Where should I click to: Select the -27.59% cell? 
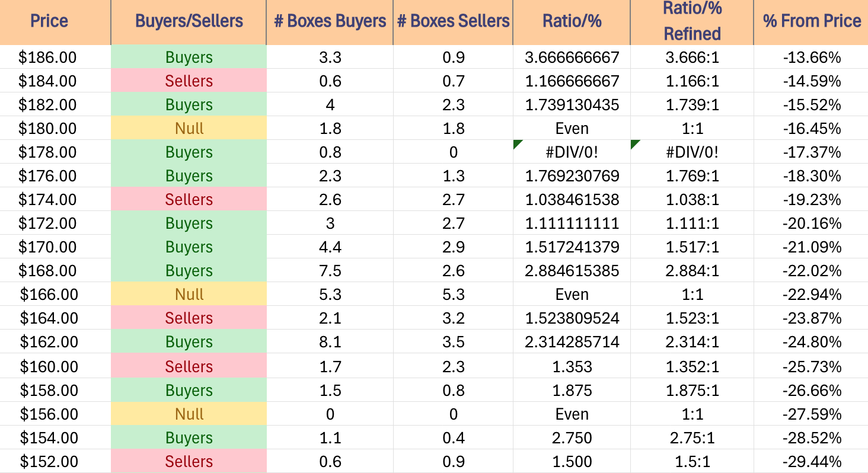(x=811, y=414)
